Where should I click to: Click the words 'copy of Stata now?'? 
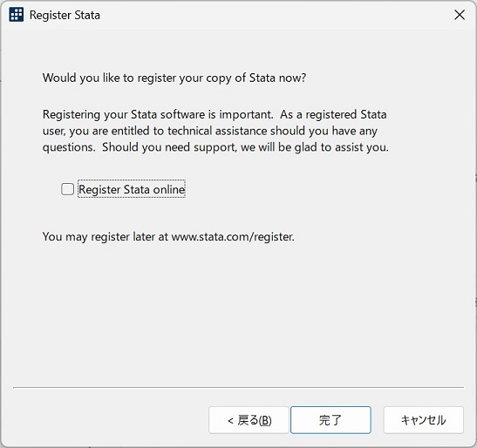pyautogui.click(x=256, y=78)
